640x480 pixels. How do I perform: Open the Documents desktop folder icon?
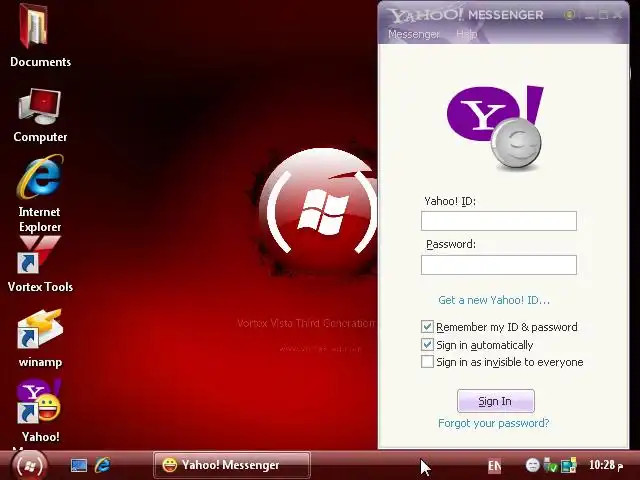(x=36, y=25)
